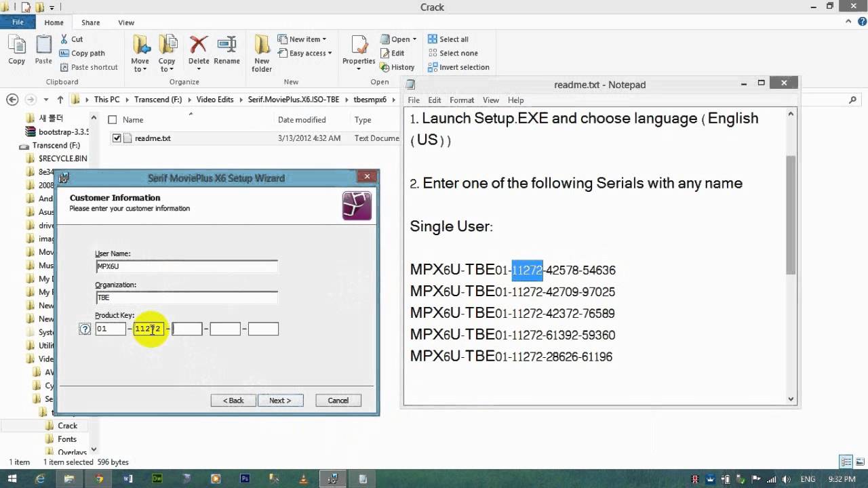The height and width of the screenshot is (488, 868).
Task: Select the $RECYCLE.BIN folder in the tree
Action: coord(62,159)
